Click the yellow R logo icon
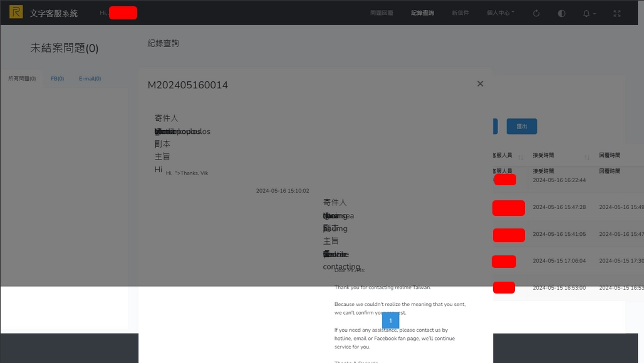Viewport: 644px width, 363px height. pyautogui.click(x=16, y=12)
